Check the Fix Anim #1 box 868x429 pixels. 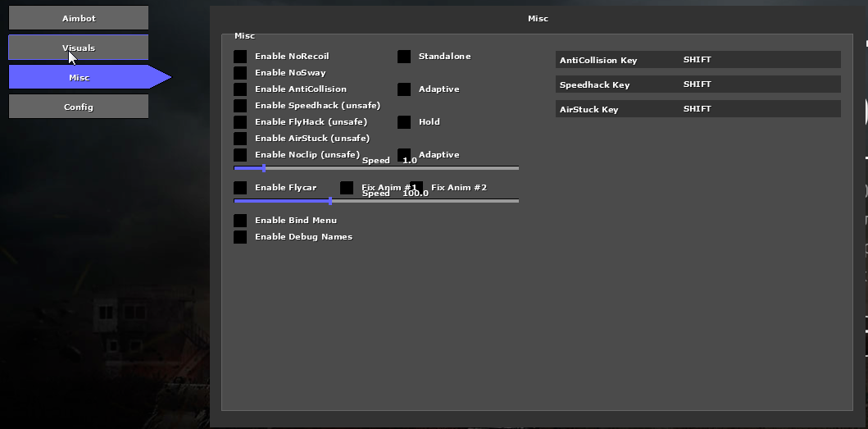point(347,187)
